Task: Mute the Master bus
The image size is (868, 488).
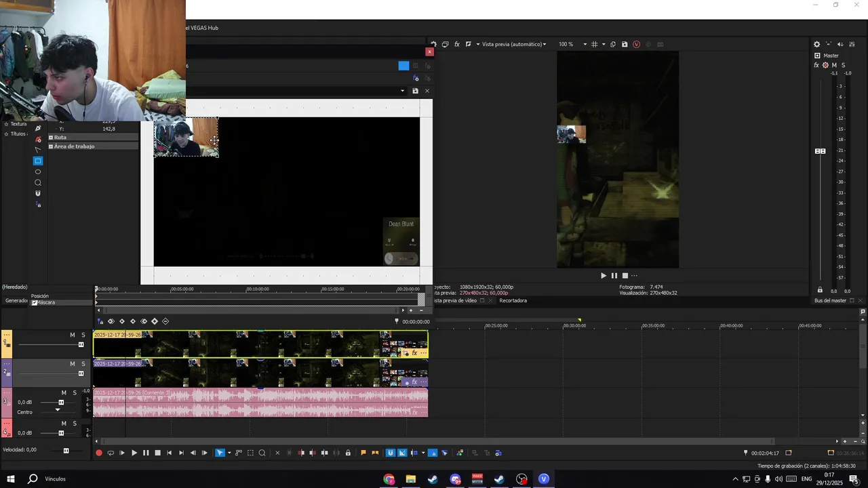Action: click(834, 65)
